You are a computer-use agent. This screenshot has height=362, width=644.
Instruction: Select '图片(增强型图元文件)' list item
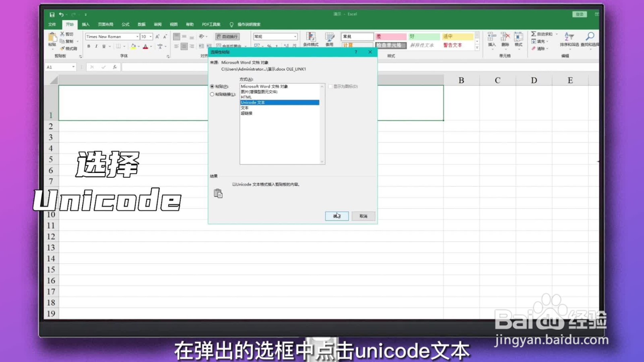(280, 92)
